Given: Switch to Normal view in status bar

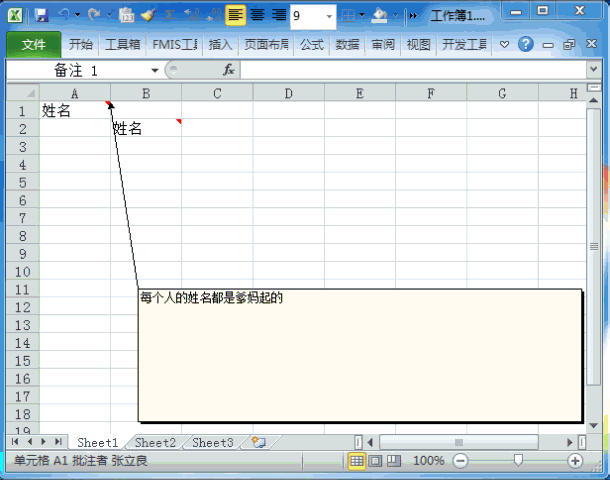Looking at the screenshot, I should [356, 461].
